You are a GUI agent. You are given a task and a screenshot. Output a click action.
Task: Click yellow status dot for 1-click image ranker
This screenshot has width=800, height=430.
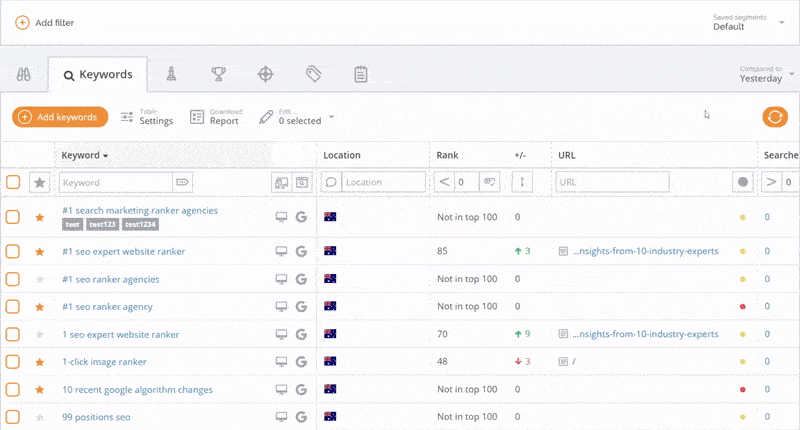(743, 361)
